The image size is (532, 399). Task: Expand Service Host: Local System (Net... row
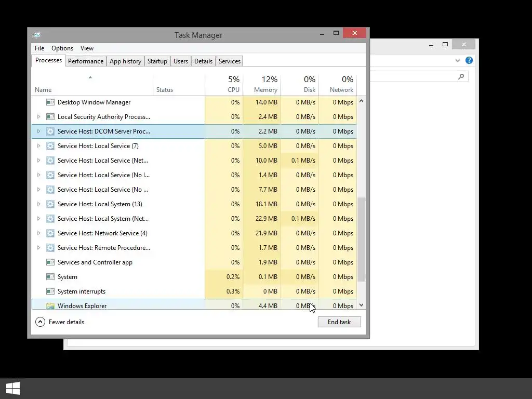click(x=38, y=219)
